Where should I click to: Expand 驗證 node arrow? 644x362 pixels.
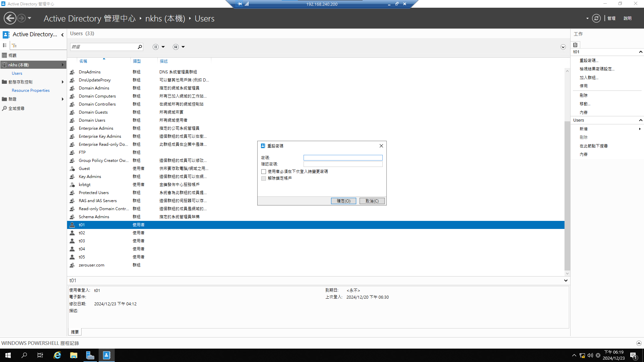[62, 99]
